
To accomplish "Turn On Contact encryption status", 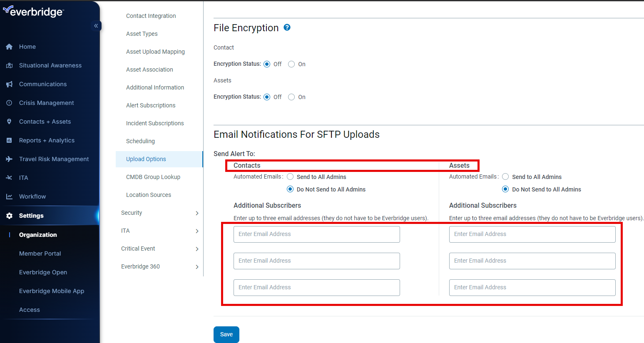I will (x=291, y=64).
